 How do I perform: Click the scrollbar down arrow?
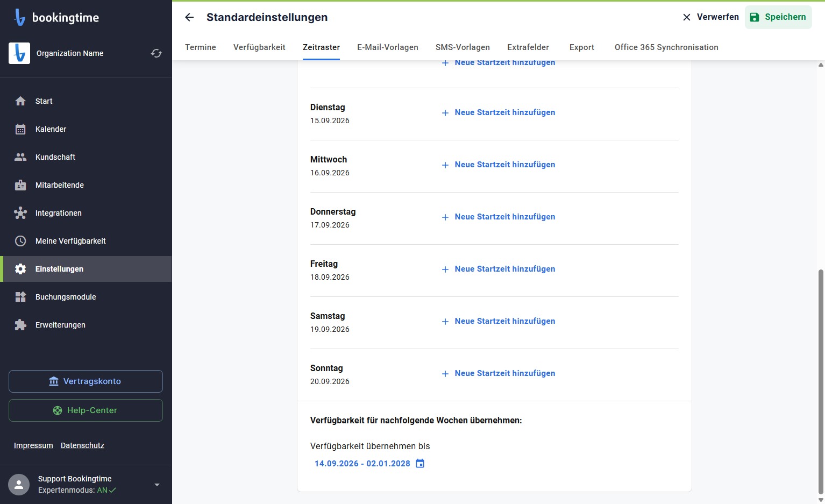point(821,500)
